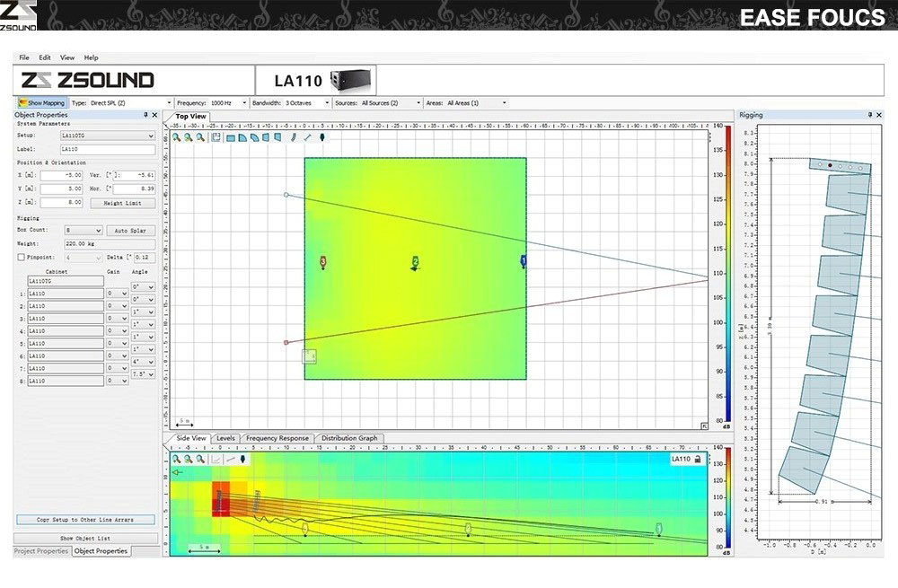Open the Areas dropdown

(x=504, y=103)
